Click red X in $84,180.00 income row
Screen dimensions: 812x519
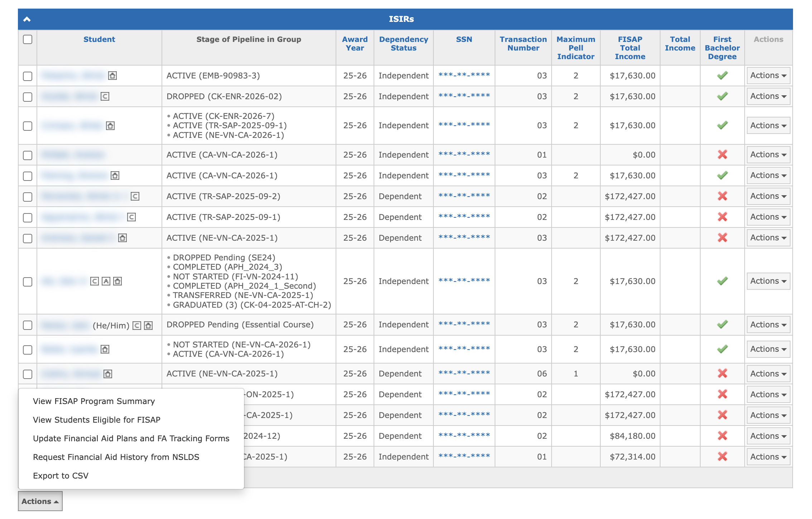[722, 436]
